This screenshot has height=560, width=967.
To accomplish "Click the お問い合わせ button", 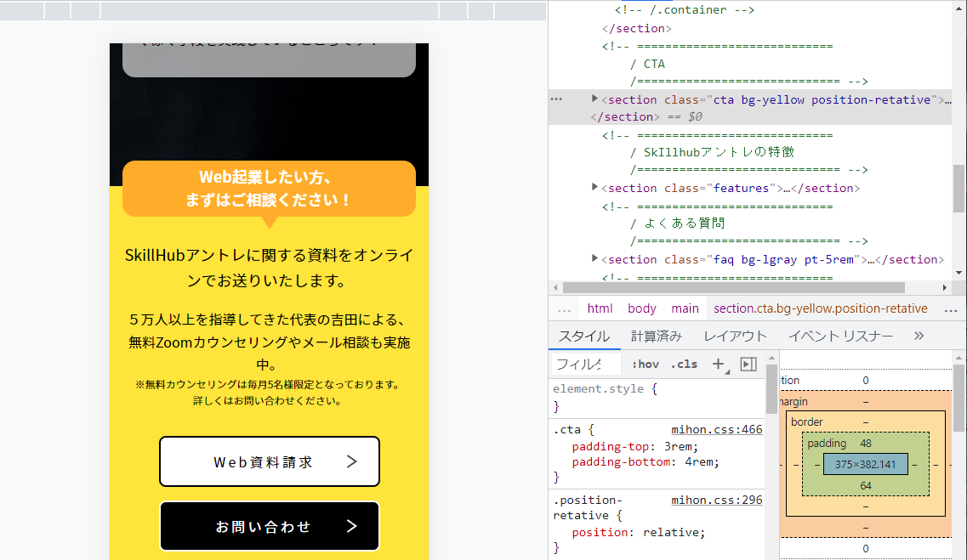I will click(270, 526).
